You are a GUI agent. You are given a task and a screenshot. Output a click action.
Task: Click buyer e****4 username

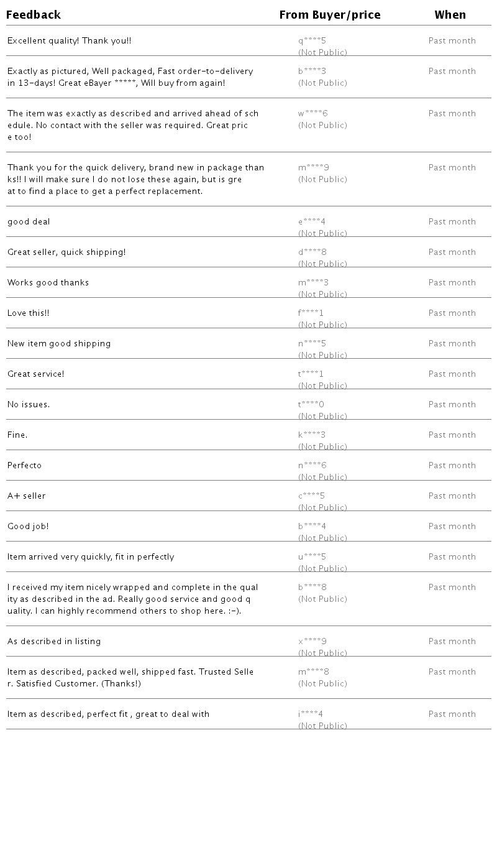pos(312,222)
